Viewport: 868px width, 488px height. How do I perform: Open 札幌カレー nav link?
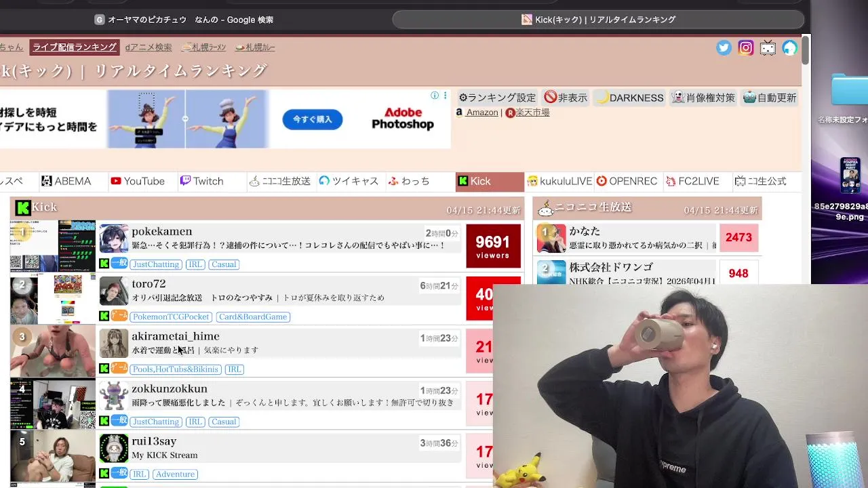pos(255,47)
